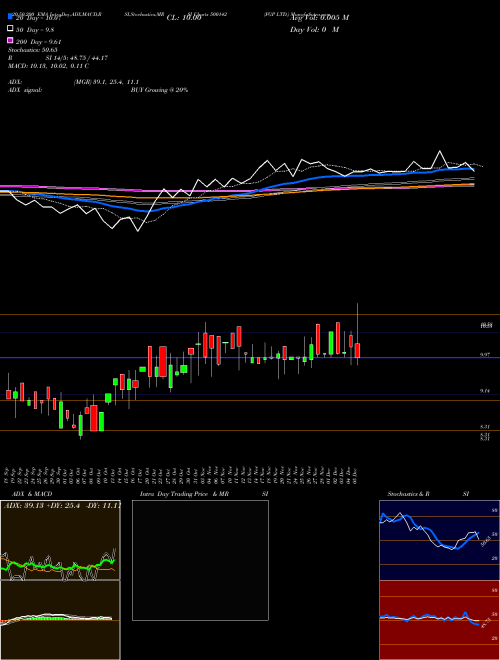The width and height of the screenshot is (500, 660).
Task: Click the 'CL: 10.00' close price label
Action: click(x=184, y=18)
